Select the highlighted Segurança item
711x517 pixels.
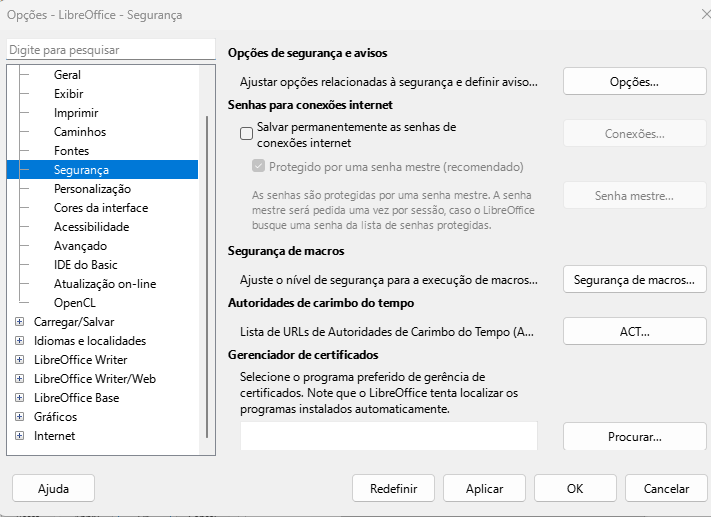point(102,170)
